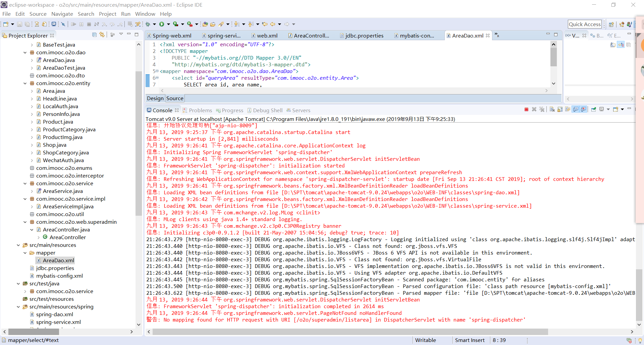The height and width of the screenshot is (345, 644).
Task: Click the Pin Console icon
Action: click(593, 110)
